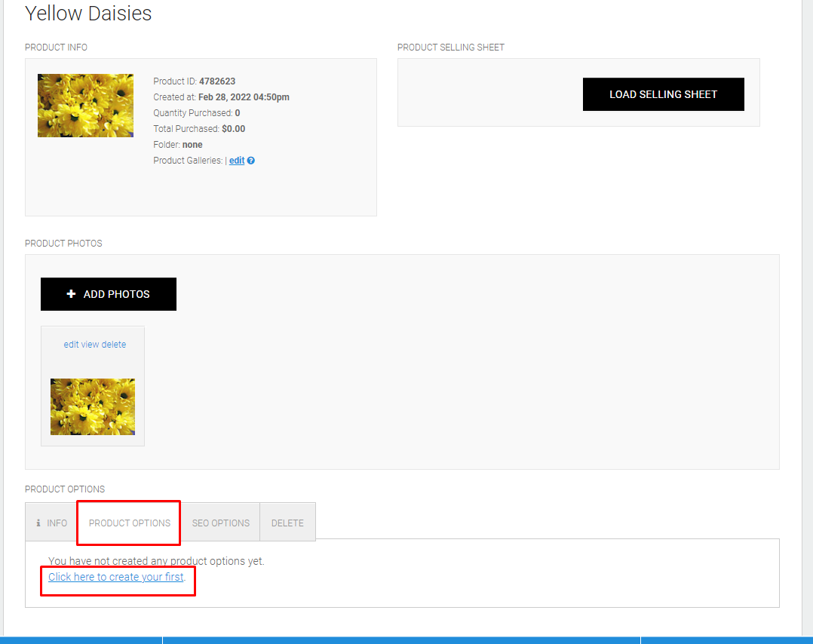Screen dimensions: 813x644
Task: Click the daisies thumbnail in Product Photos
Action: [x=93, y=407]
